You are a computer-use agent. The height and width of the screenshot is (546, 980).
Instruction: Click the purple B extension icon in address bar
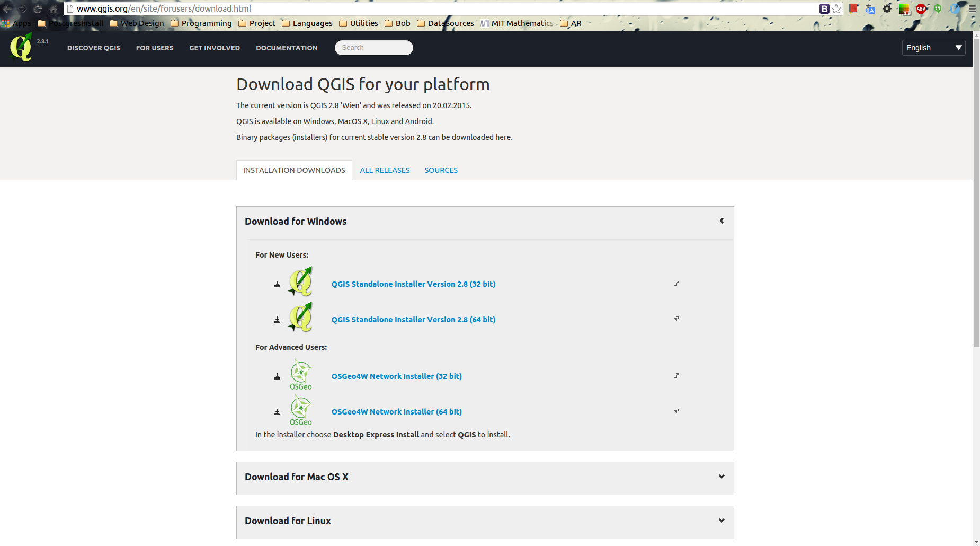click(x=824, y=8)
